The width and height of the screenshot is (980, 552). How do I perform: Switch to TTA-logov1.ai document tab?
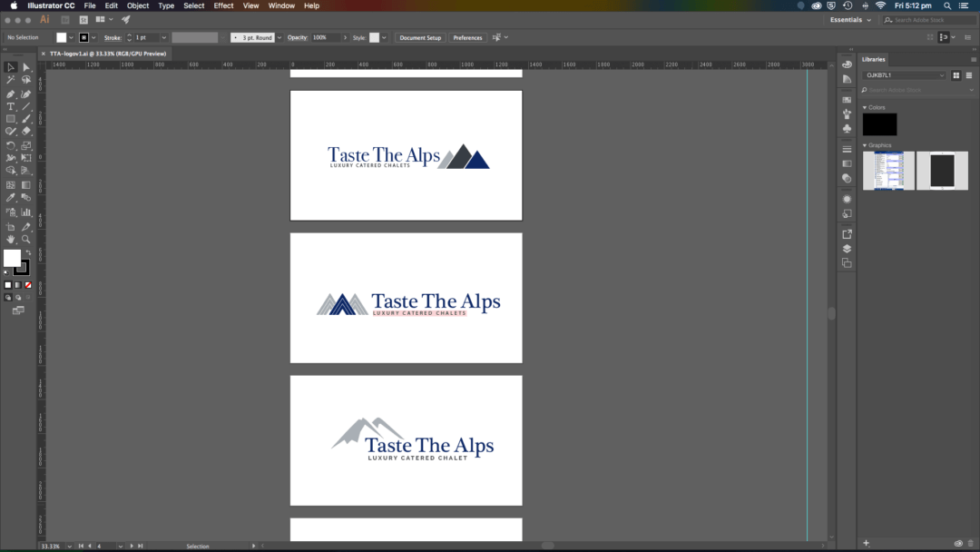pos(107,54)
